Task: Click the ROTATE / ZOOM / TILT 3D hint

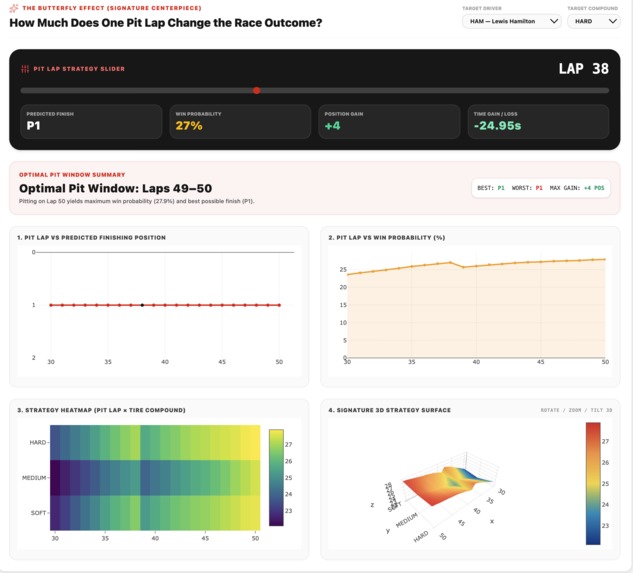Action: 576,410
